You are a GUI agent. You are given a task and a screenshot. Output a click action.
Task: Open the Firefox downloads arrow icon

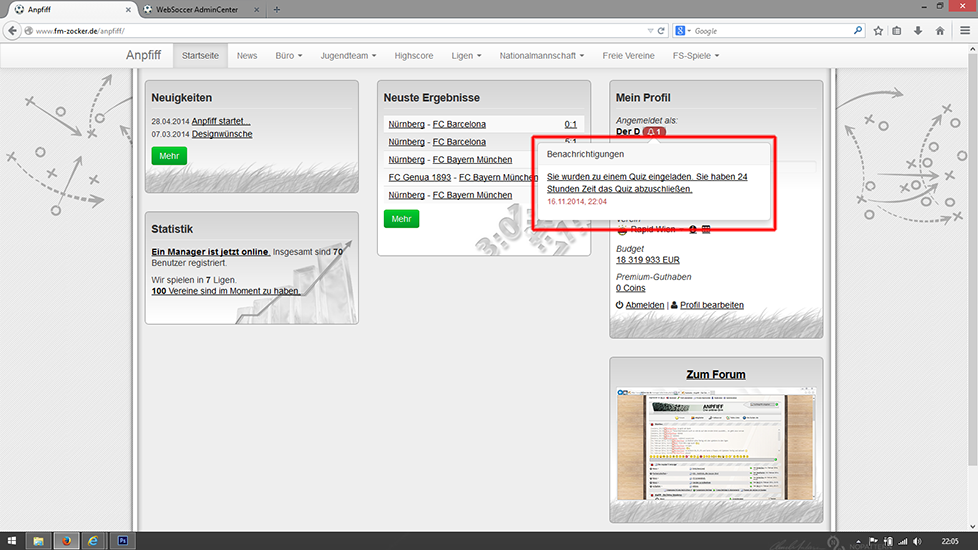(x=917, y=31)
